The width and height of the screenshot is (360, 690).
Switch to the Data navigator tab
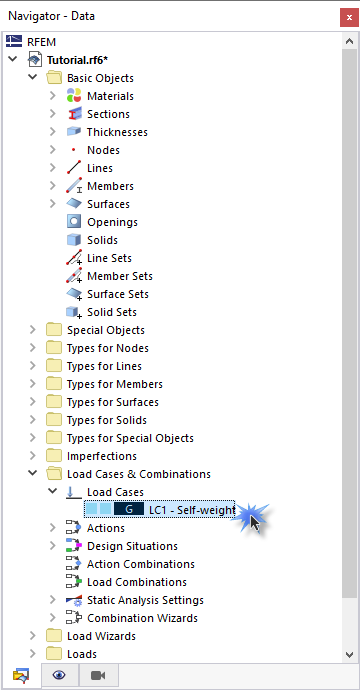(x=21, y=675)
